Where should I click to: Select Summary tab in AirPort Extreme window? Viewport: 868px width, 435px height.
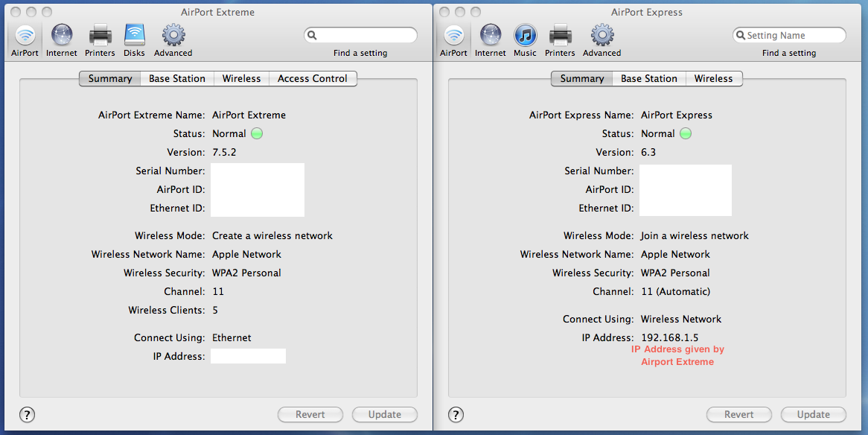click(110, 79)
